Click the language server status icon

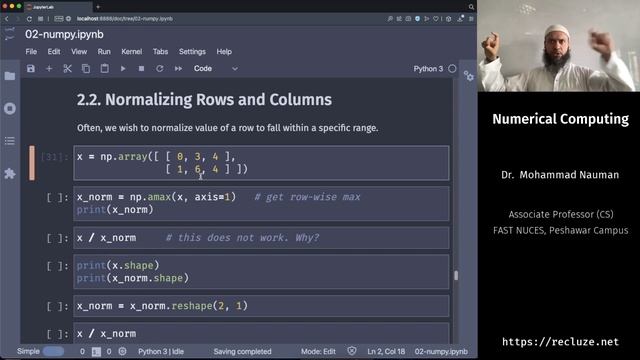click(122, 351)
